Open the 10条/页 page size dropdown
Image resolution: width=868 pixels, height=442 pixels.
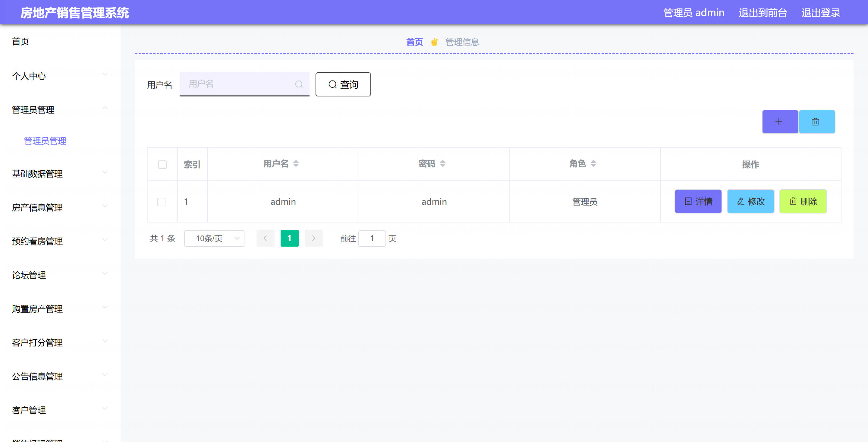click(x=214, y=238)
